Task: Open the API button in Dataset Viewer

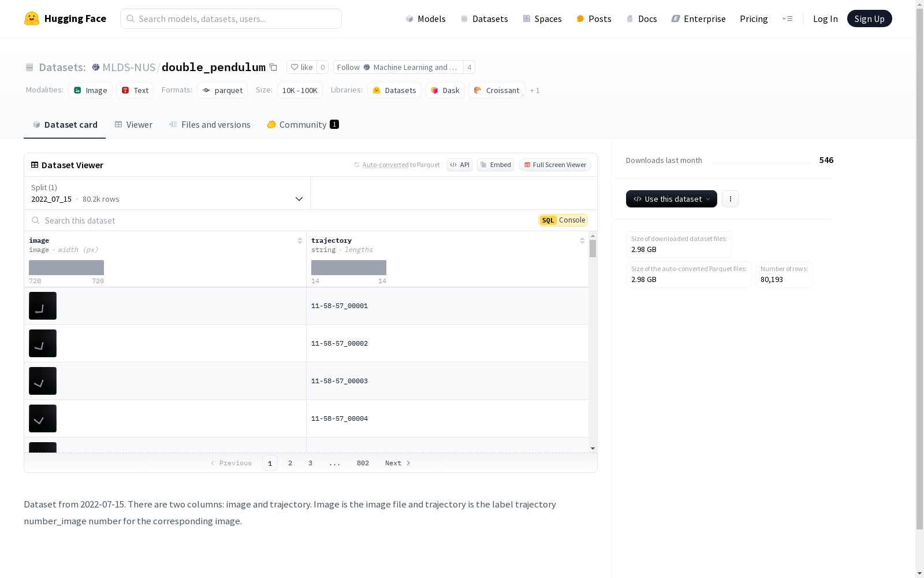Action: (460, 165)
